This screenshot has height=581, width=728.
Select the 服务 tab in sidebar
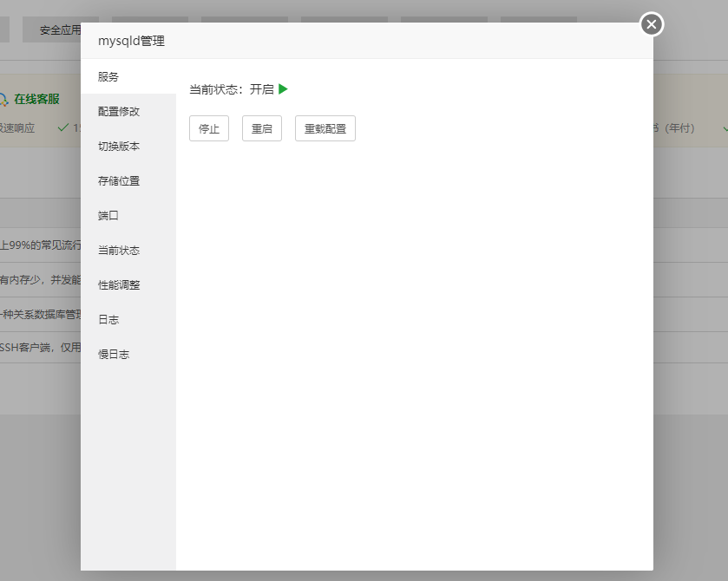(x=128, y=76)
